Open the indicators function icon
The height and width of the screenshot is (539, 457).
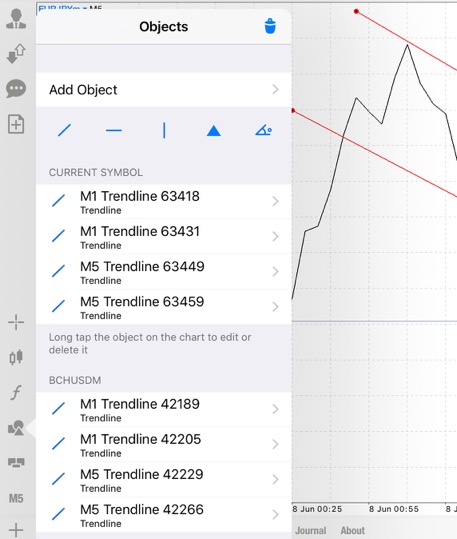(x=16, y=393)
